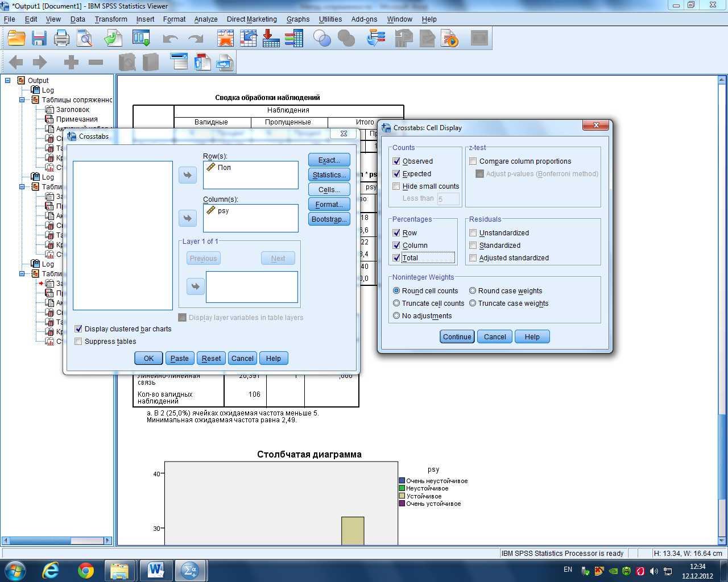728x582 pixels.
Task: Click the Export output icon
Action: pyautogui.click(x=113, y=39)
